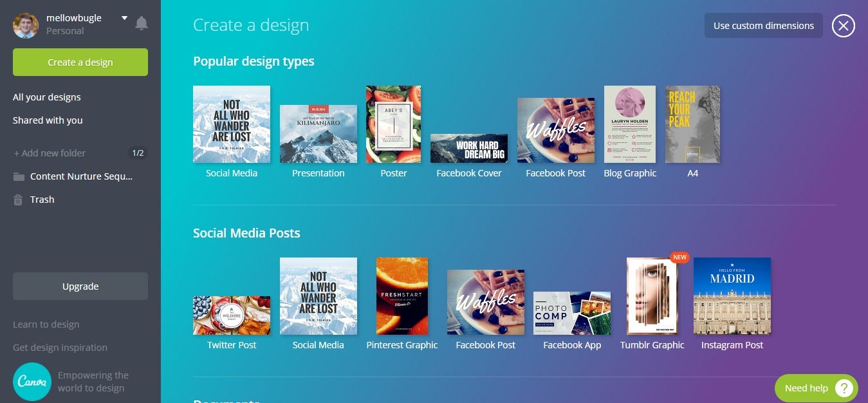Image resolution: width=868 pixels, height=403 pixels.
Task: Select the popular Social Media thumbnail
Action: (x=232, y=124)
